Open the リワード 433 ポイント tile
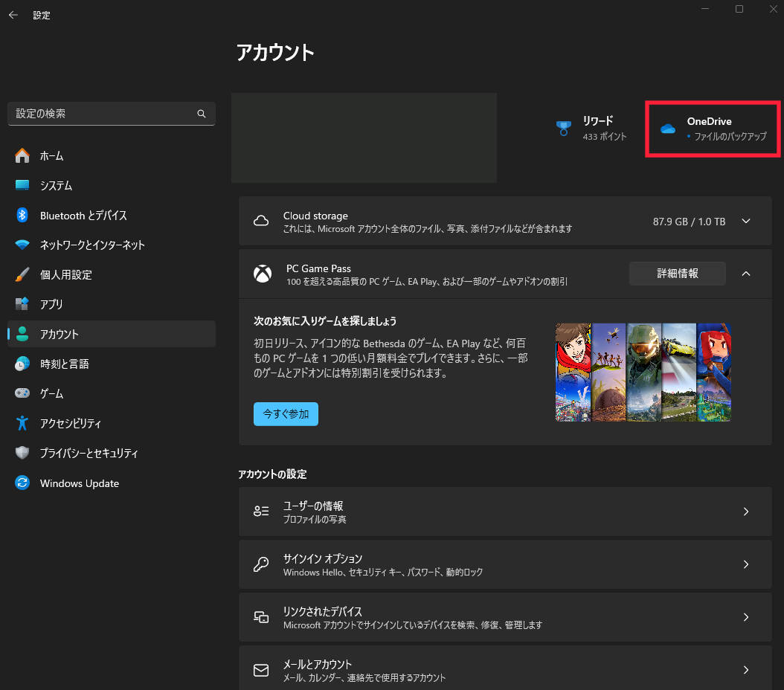This screenshot has width=784, height=690. click(591, 129)
